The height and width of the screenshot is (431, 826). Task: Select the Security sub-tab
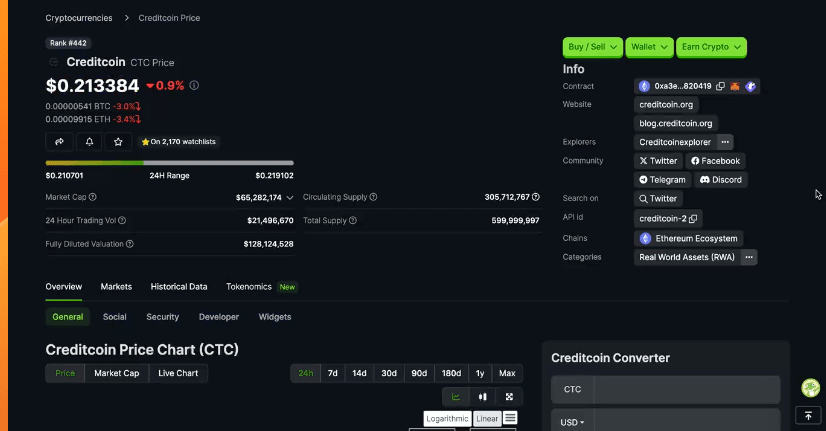(x=163, y=317)
